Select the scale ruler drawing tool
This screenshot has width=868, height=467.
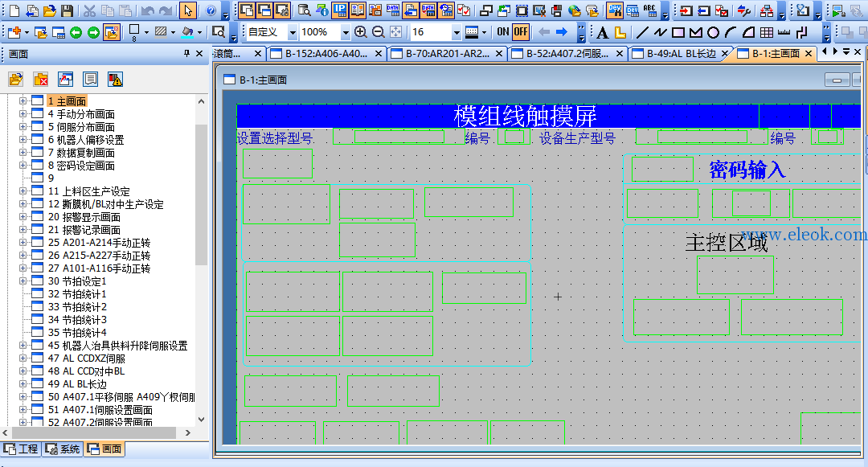coord(784,33)
